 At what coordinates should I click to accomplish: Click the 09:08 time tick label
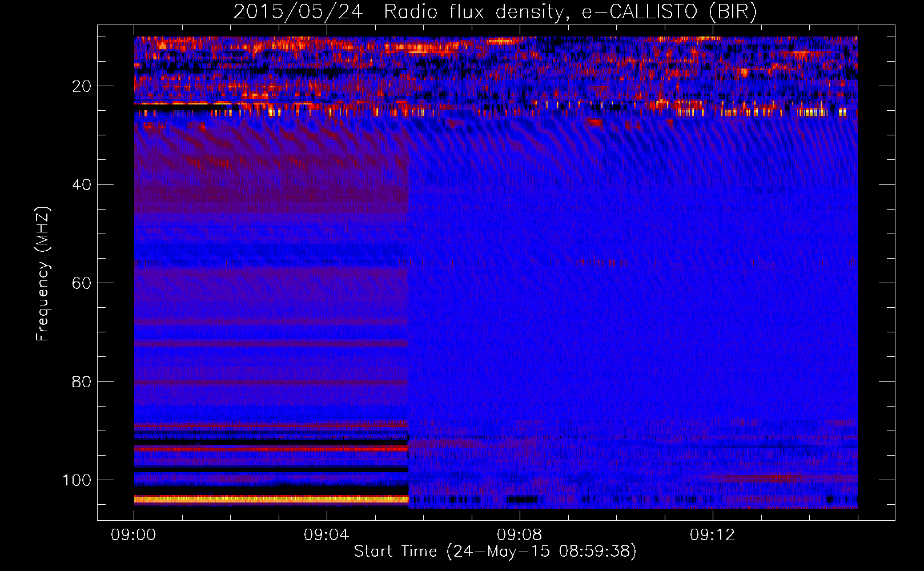coord(519,535)
